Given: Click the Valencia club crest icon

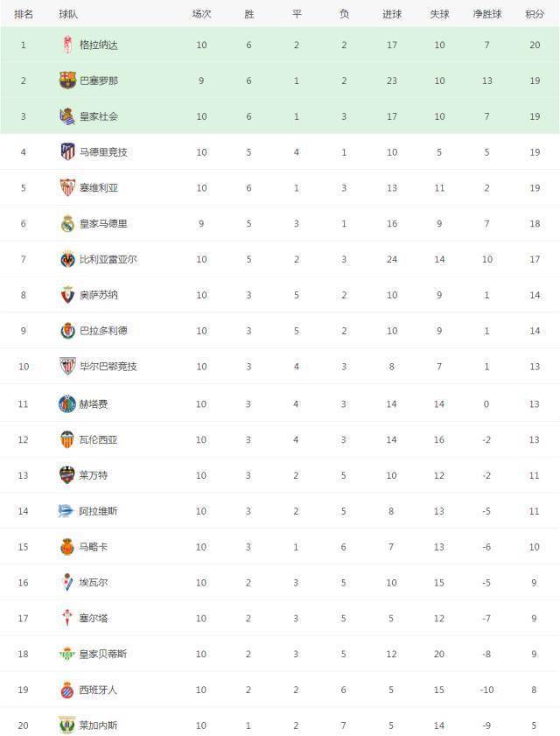Looking at the screenshot, I should pos(67,439).
